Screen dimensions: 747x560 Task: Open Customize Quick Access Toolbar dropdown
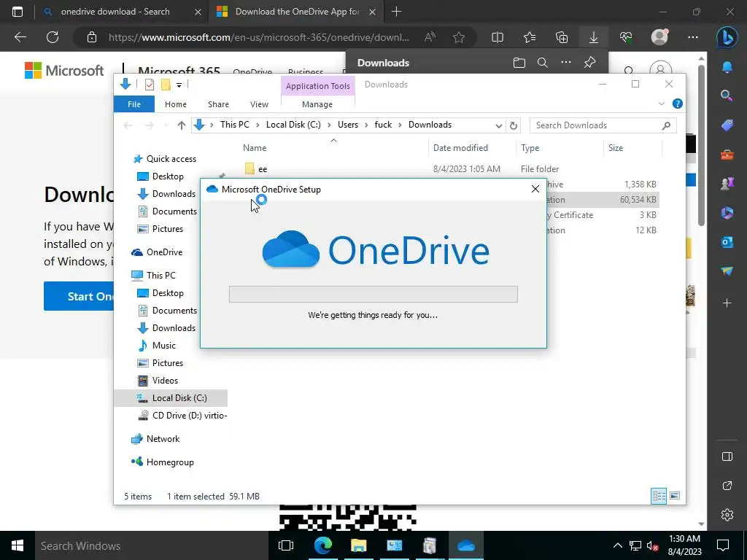click(179, 85)
